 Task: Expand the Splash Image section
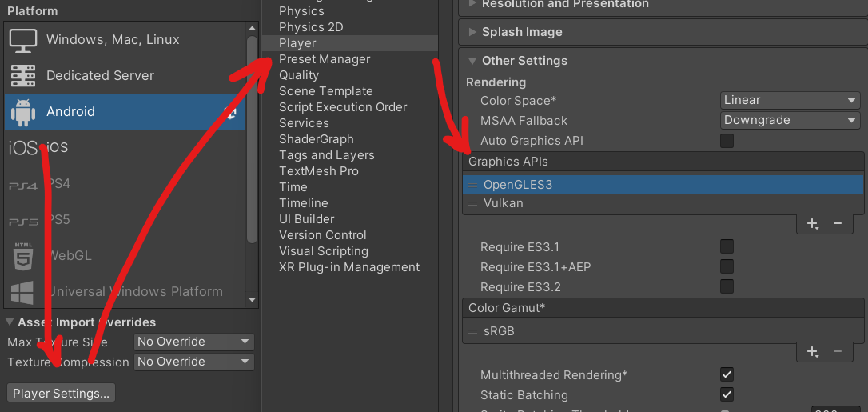[x=472, y=32]
